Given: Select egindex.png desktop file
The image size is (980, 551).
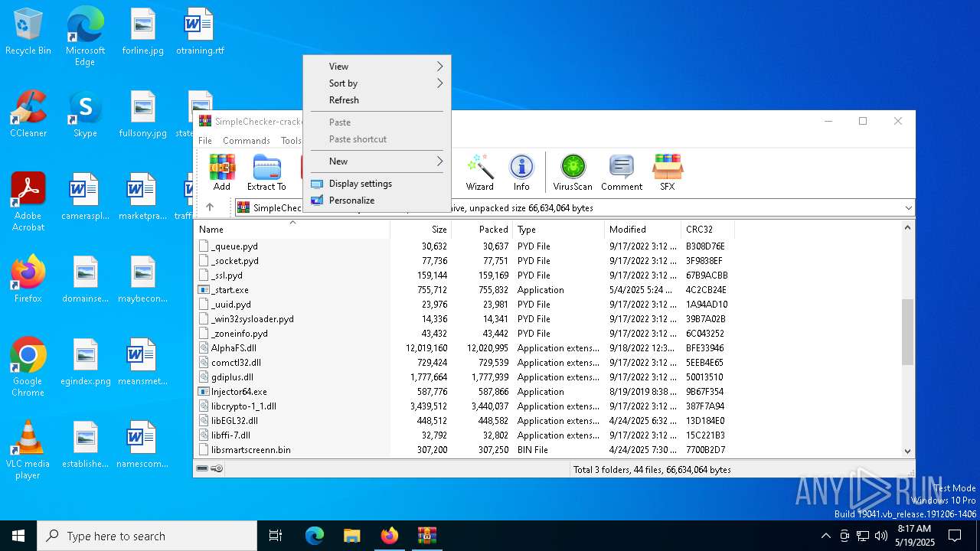Looking at the screenshot, I should tap(85, 363).
